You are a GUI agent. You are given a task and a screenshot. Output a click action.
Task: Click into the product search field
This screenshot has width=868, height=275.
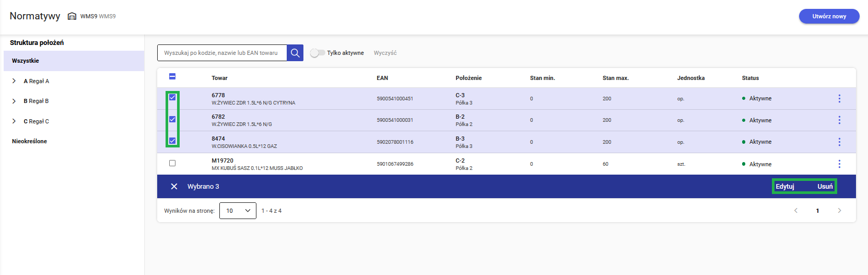coord(222,53)
